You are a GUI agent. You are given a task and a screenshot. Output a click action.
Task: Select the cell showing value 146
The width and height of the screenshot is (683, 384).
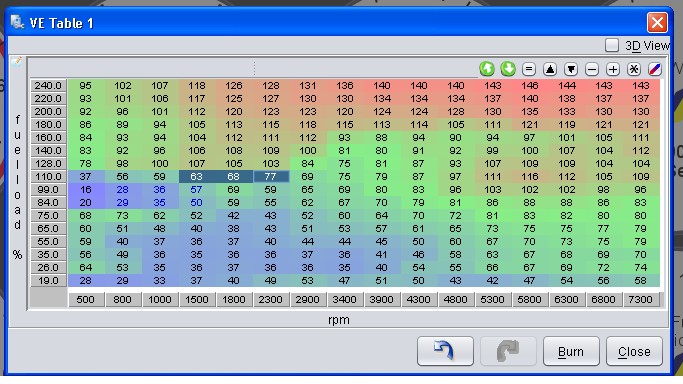pos(529,85)
